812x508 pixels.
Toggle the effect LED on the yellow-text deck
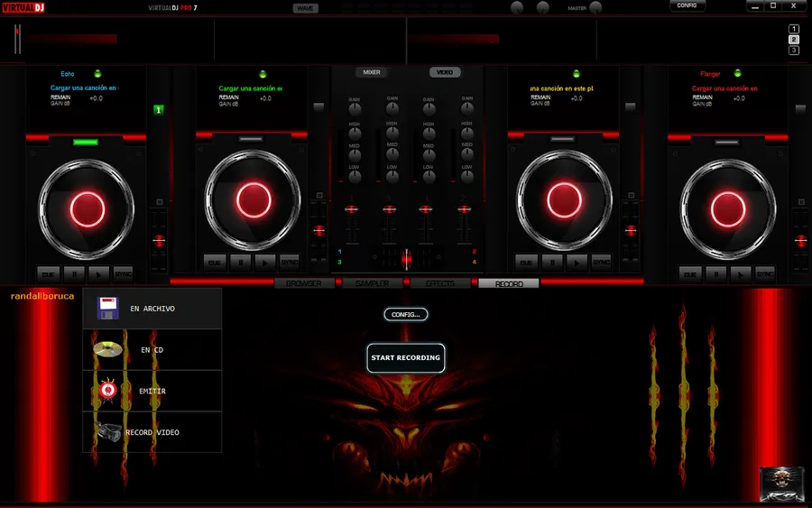pyautogui.click(x=577, y=73)
